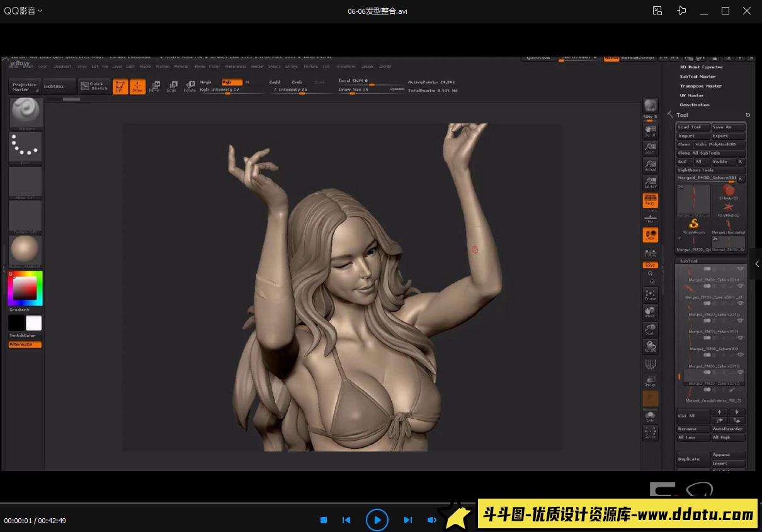Select the Edit mode button
This screenshot has width=762, height=532.
(120, 86)
